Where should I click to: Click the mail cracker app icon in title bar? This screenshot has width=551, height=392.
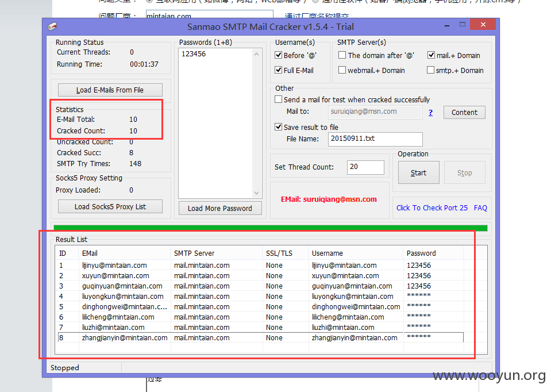[x=52, y=26]
